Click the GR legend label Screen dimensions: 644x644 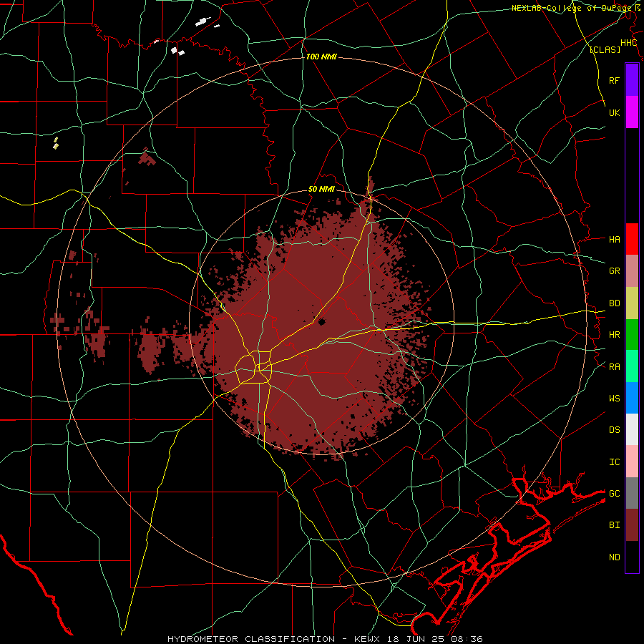pyautogui.click(x=614, y=271)
